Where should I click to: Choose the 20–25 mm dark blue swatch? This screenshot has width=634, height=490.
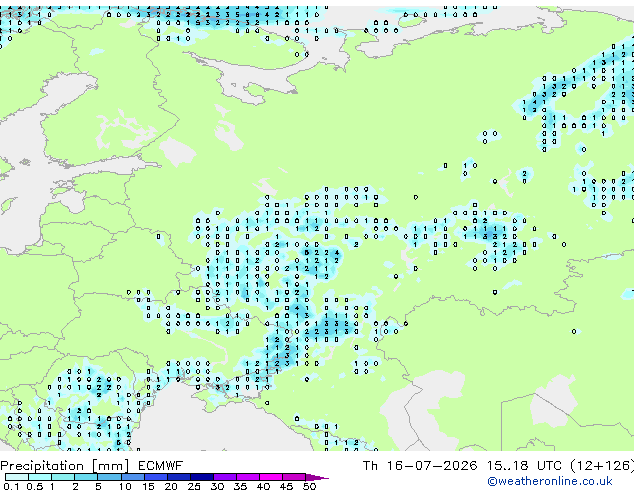click(x=179, y=477)
